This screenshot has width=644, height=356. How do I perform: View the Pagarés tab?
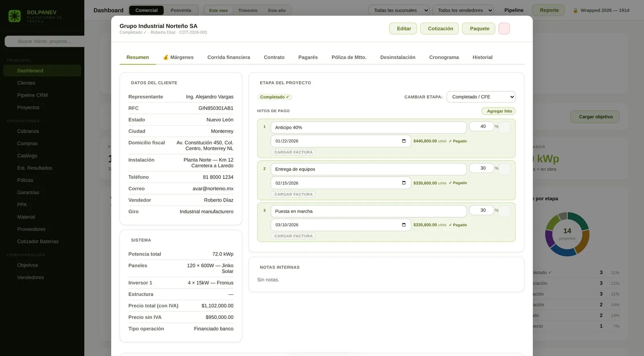308,58
